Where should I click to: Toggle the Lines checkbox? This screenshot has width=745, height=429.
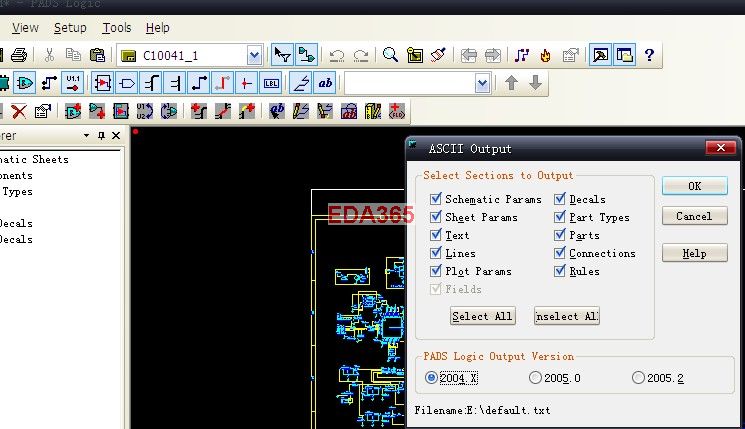[x=436, y=253]
